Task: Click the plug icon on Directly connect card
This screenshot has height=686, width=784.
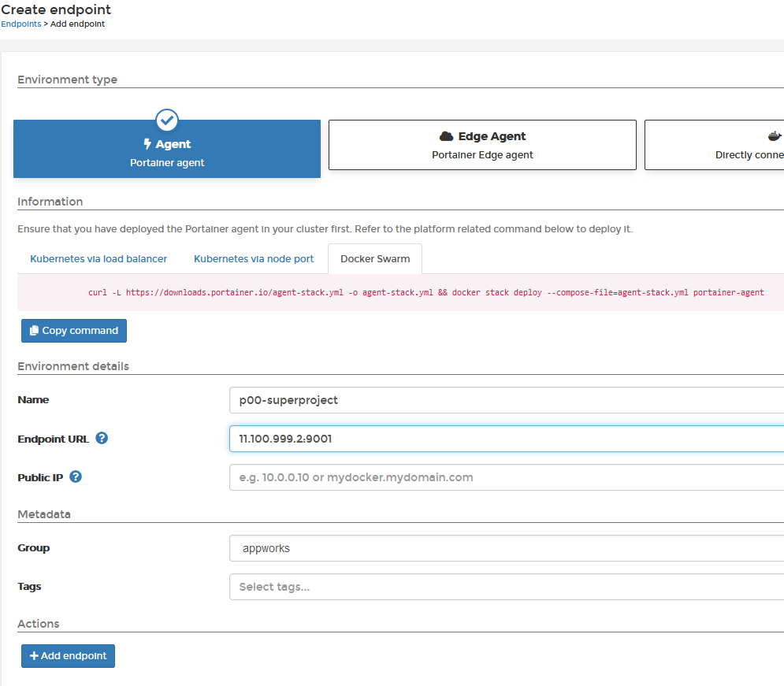Action: pyautogui.click(x=775, y=135)
